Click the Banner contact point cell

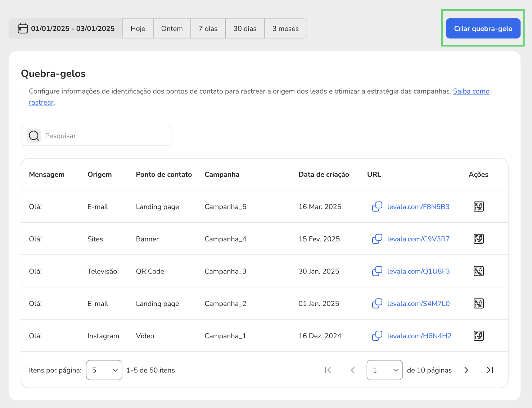pos(147,239)
